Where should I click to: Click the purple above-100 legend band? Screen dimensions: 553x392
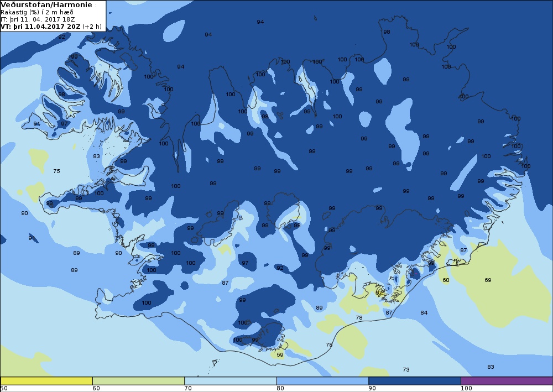[x=507, y=381]
